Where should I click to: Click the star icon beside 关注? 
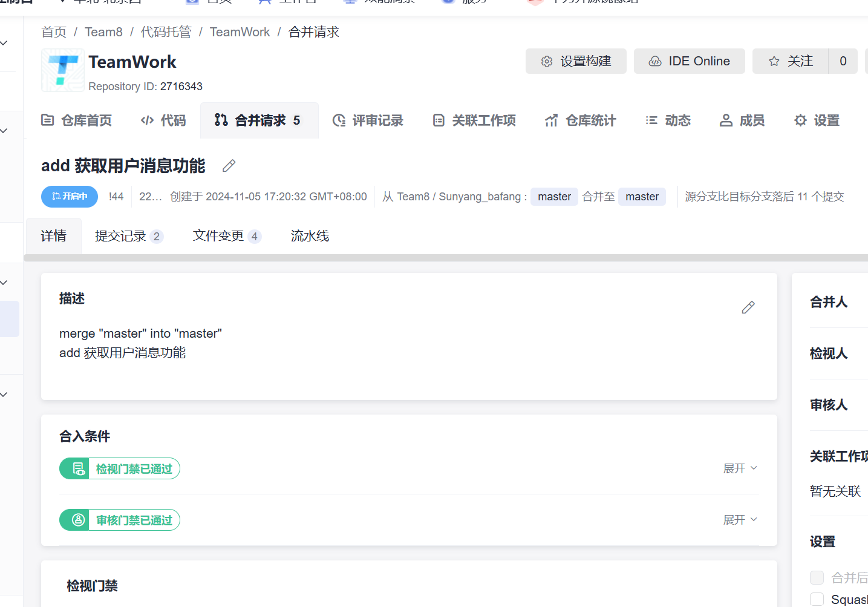pyautogui.click(x=774, y=61)
